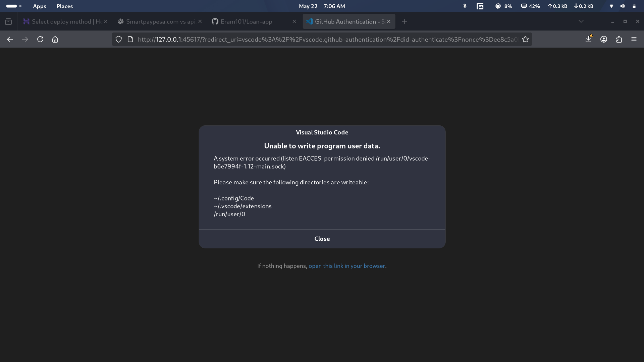The height and width of the screenshot is (362, 644).
Task: Click the screen capture tray icon
Action: coord(480,6)
